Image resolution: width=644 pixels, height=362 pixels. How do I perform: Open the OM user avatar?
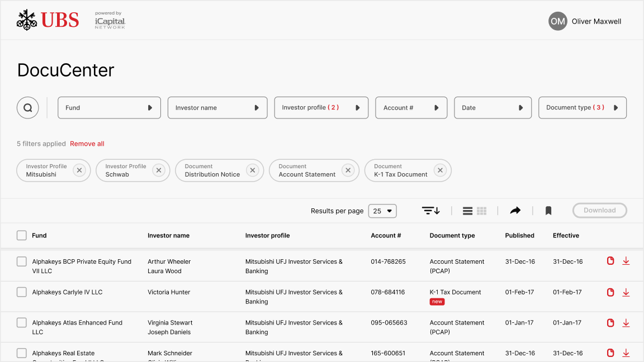point(558,21)
